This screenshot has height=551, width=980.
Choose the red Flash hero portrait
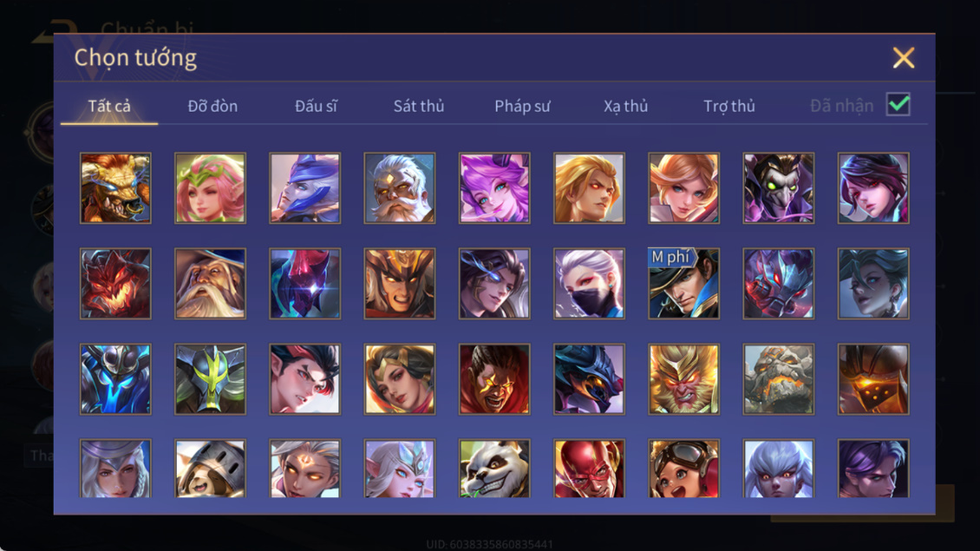pyautogui.click(x=589, y=469)
